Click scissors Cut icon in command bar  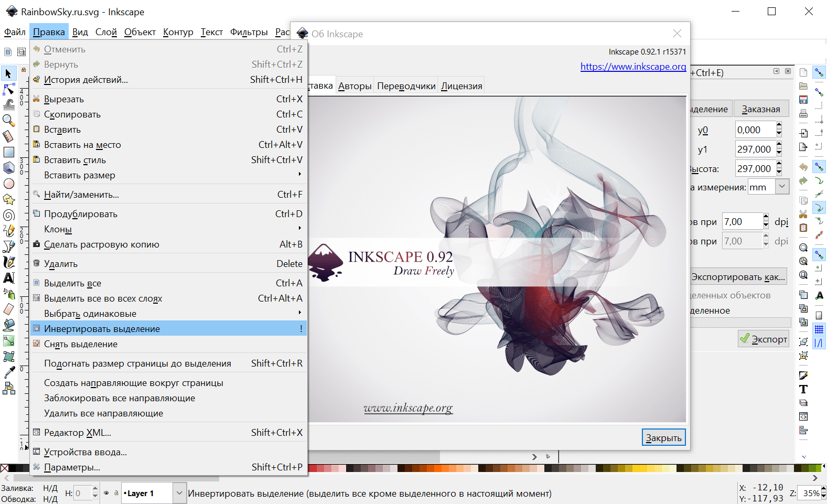click(x=803, y=214)
